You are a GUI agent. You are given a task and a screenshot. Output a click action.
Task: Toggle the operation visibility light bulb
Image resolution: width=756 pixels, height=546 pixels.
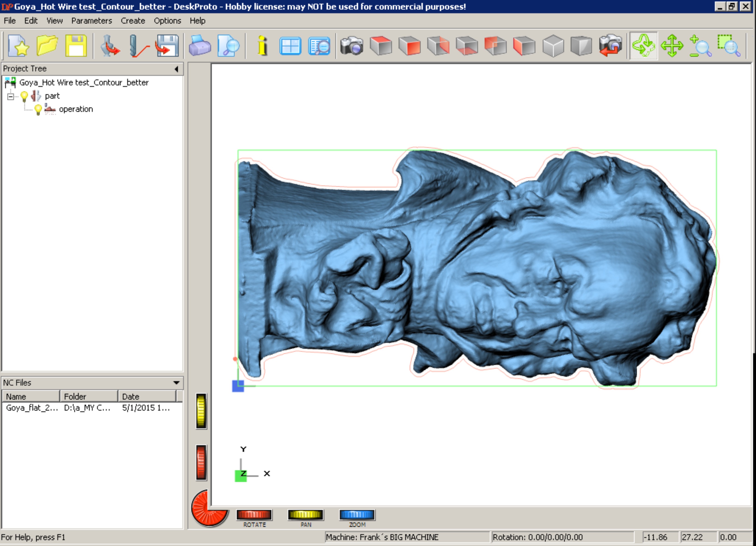38,109
